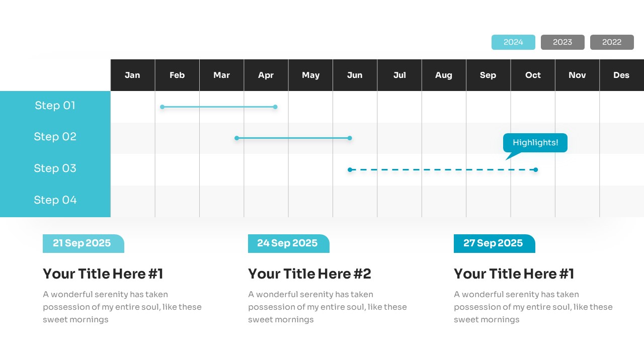644x362 pixels.
Task: Click the dashed Step 03 end marker
Action: [x=536, y=170]
